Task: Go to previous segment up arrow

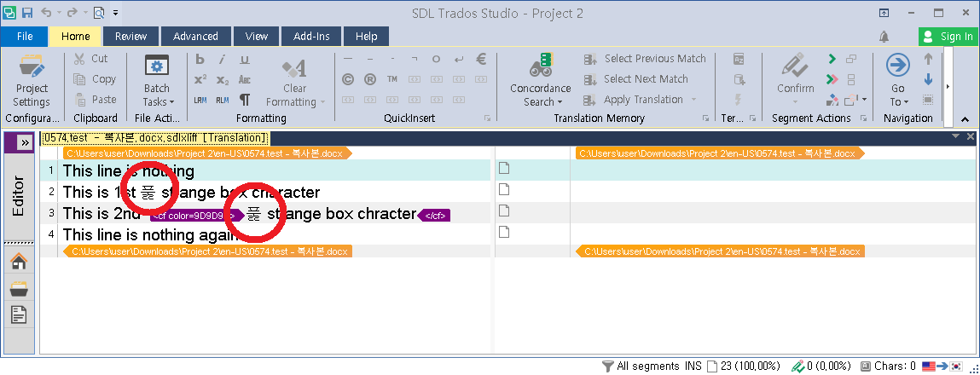Action: (x=928, y=60)
